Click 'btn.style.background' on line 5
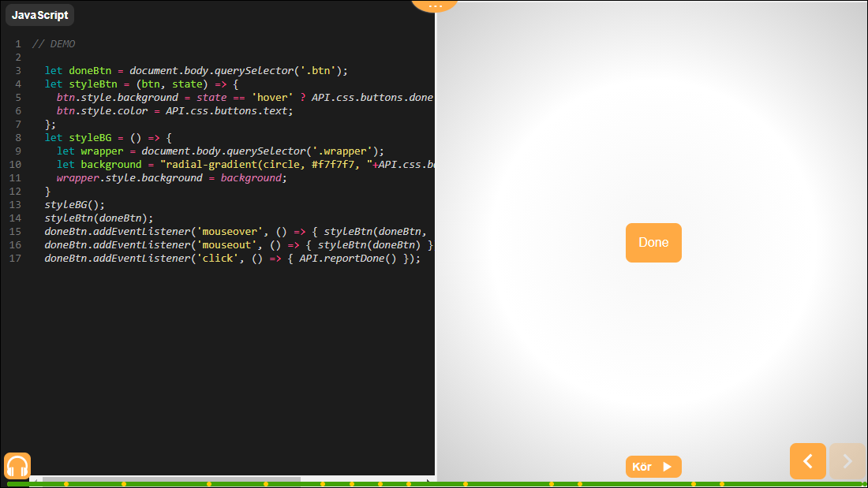868x488 pixels. (x=118, y=98)
